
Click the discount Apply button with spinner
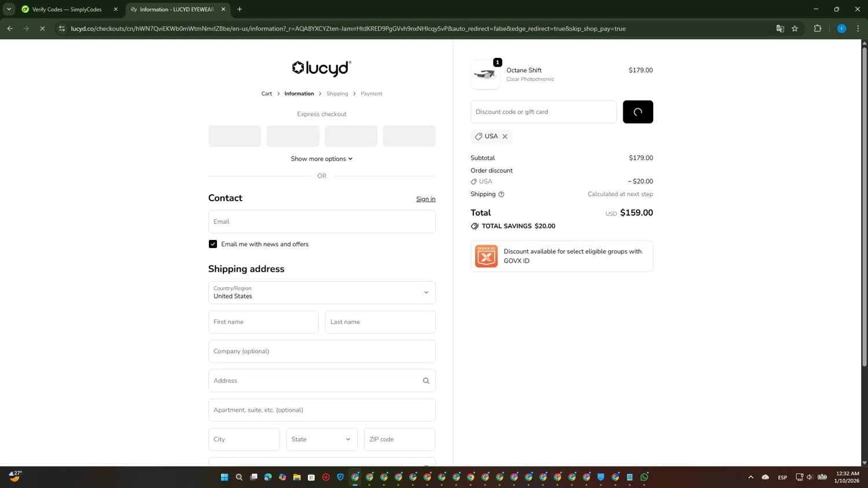(638, 112)
